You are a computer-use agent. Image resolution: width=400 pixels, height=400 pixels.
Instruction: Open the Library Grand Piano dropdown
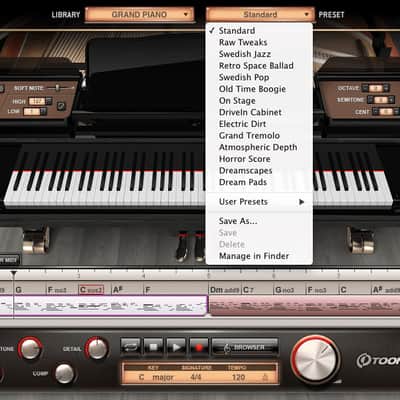click(x=139, y=14)
